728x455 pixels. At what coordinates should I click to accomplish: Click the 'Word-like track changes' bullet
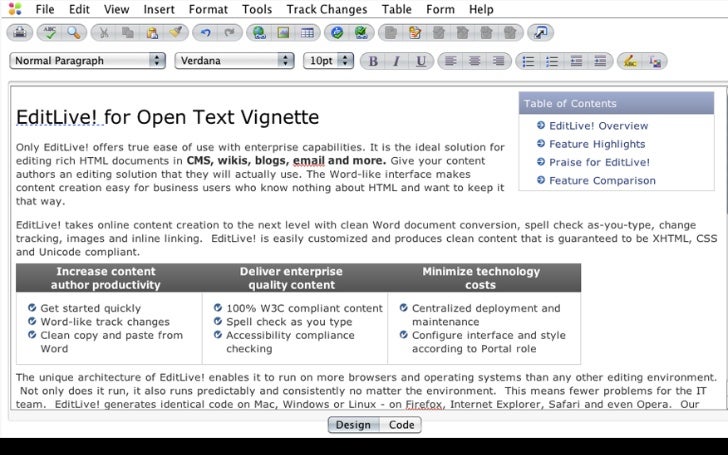105,322
